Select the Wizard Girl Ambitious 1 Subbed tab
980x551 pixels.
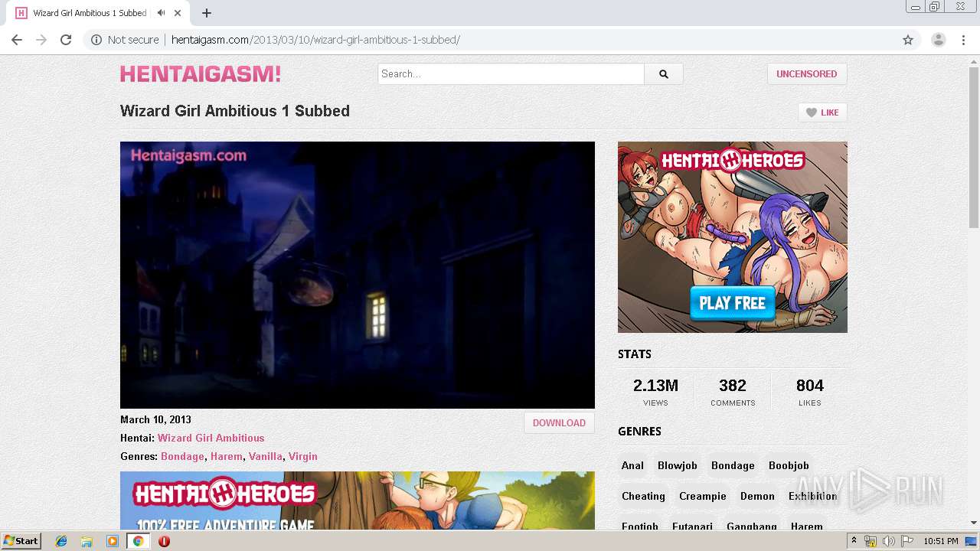pos(90,13)
